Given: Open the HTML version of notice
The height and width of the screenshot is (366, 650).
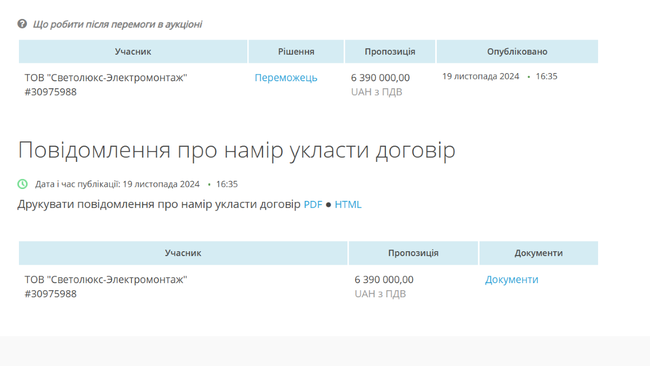Looking at the screenshot, I should (x=348, y=204).
